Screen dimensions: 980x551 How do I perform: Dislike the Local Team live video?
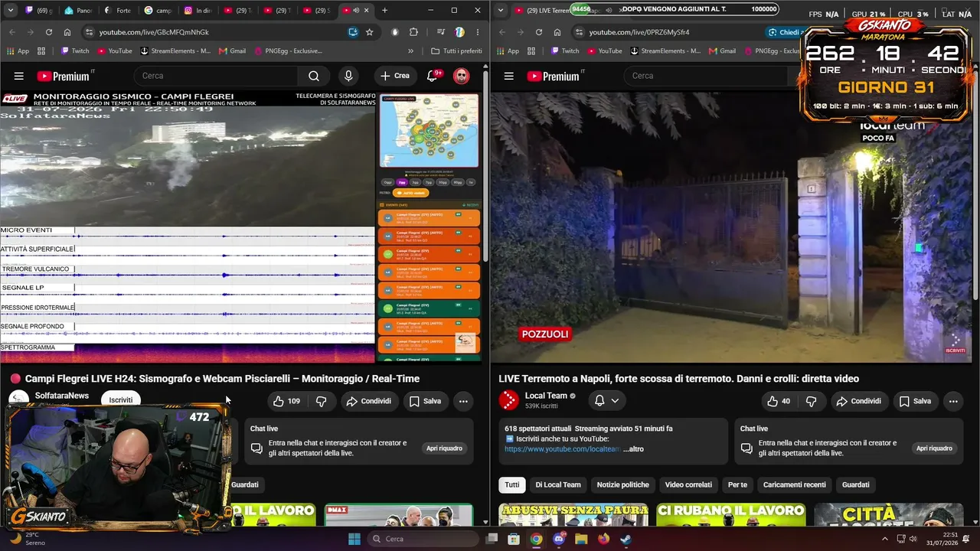(x=812, y=401)
